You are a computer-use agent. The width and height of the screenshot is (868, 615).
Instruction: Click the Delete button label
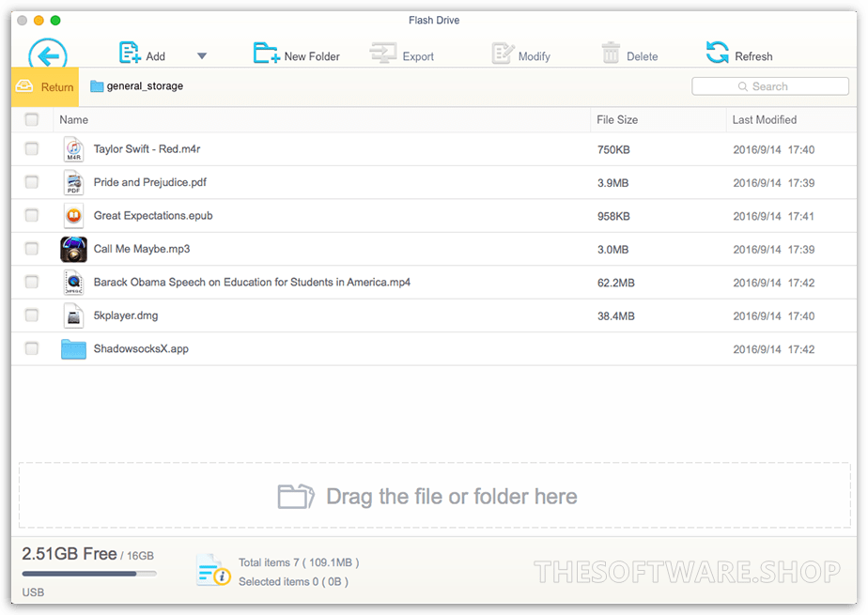click(643, 56)
